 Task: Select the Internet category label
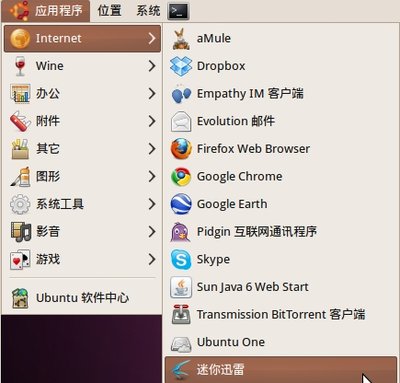click(x=59, y=38)
